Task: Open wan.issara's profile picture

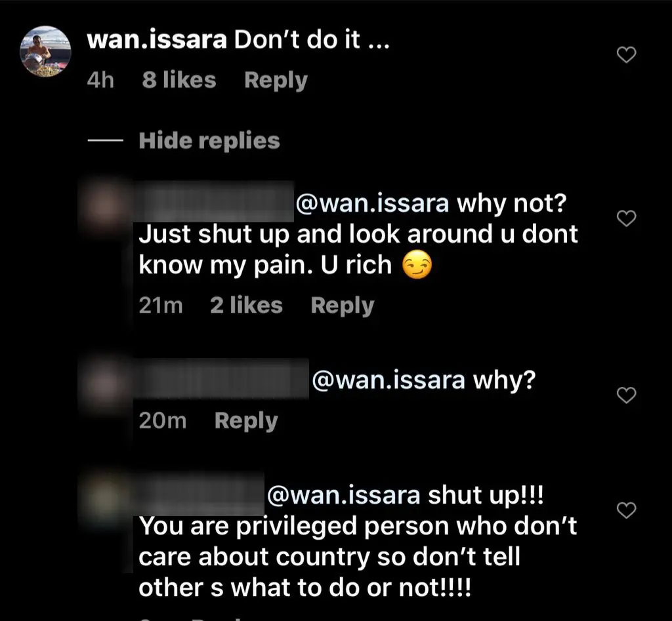Action: tap(45, 51)
